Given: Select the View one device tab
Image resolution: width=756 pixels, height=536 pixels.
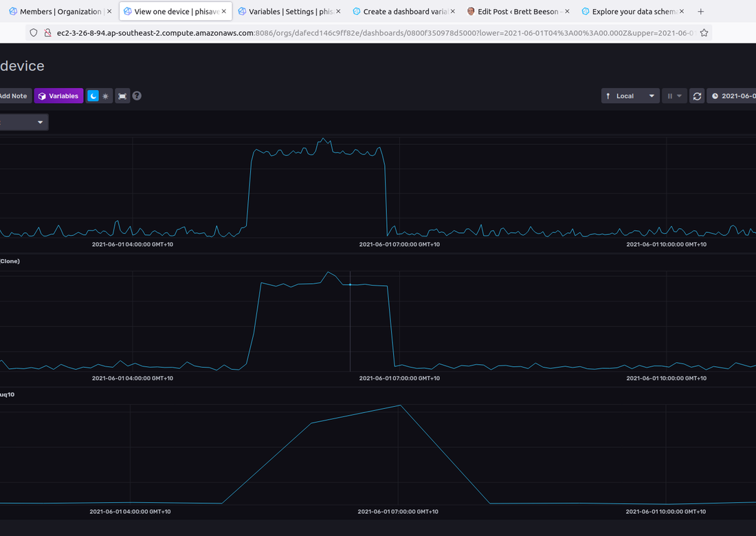Looking at the screenshot, I should point(175,11).
